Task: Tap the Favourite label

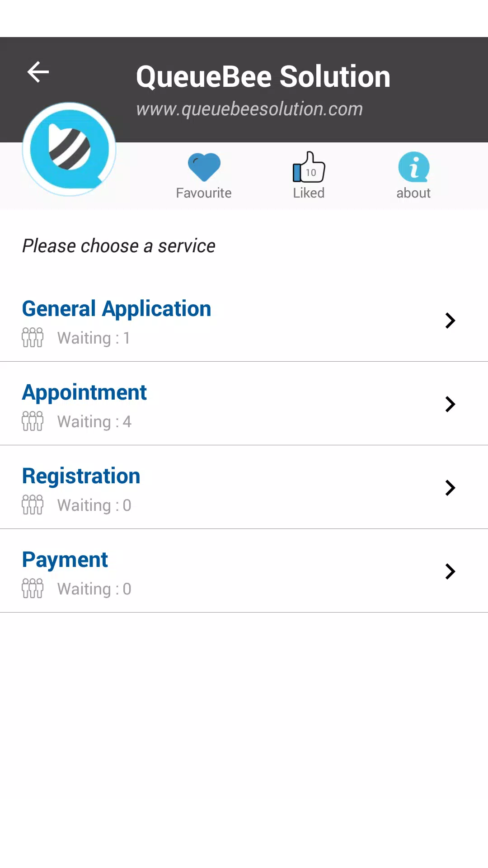Action: click(x=204, y=193)
